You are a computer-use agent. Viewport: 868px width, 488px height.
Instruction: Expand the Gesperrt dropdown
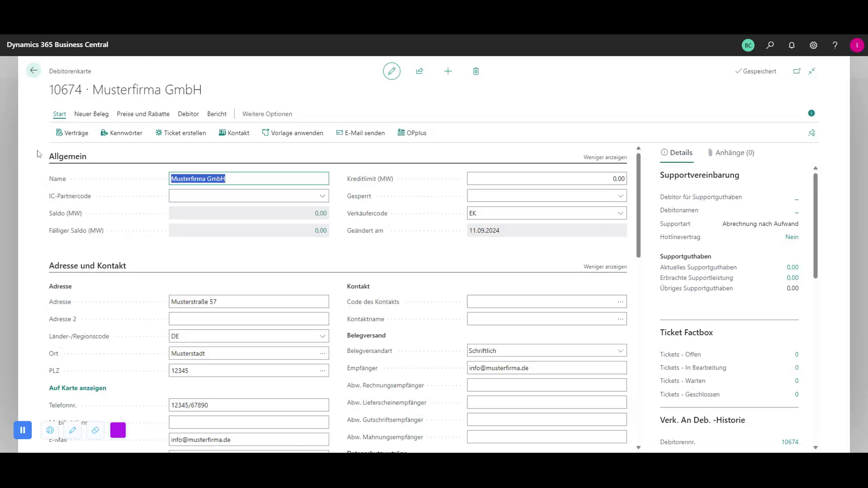620,196
